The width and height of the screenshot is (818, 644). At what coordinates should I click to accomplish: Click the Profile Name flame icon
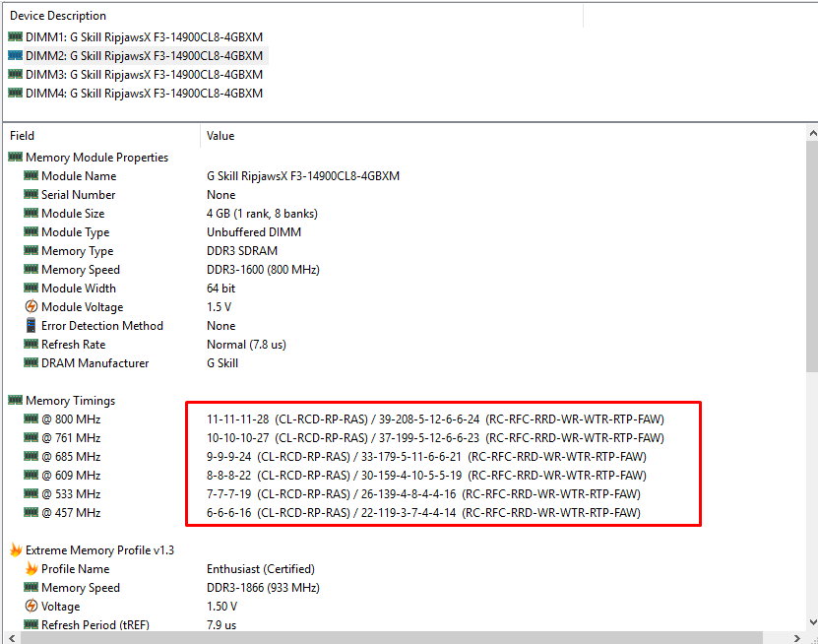click(x=31, y=568)
